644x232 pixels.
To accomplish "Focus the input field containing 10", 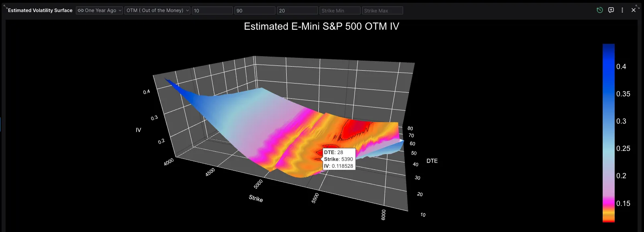I will (212, 10).
